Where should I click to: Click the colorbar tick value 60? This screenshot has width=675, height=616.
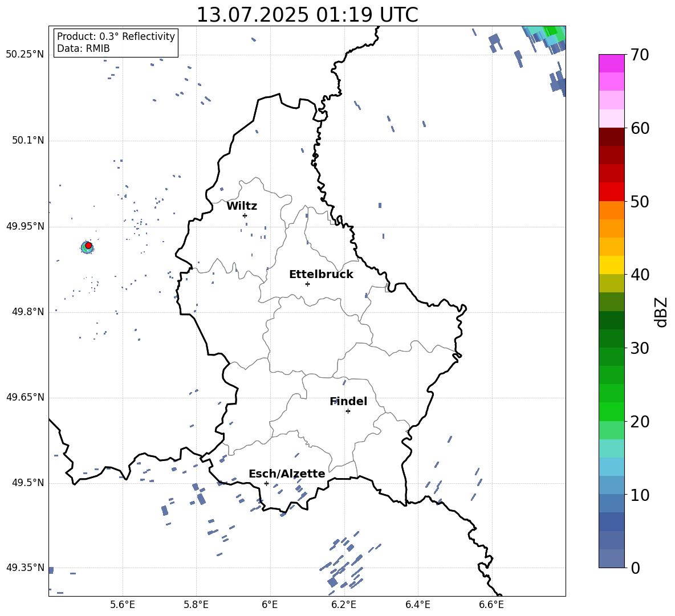point(640,128)
